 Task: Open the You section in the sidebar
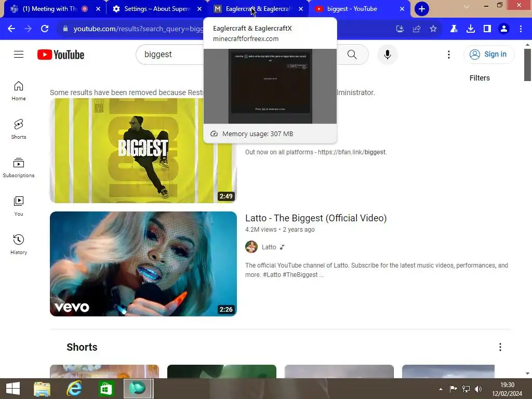[x=19, y=206]
